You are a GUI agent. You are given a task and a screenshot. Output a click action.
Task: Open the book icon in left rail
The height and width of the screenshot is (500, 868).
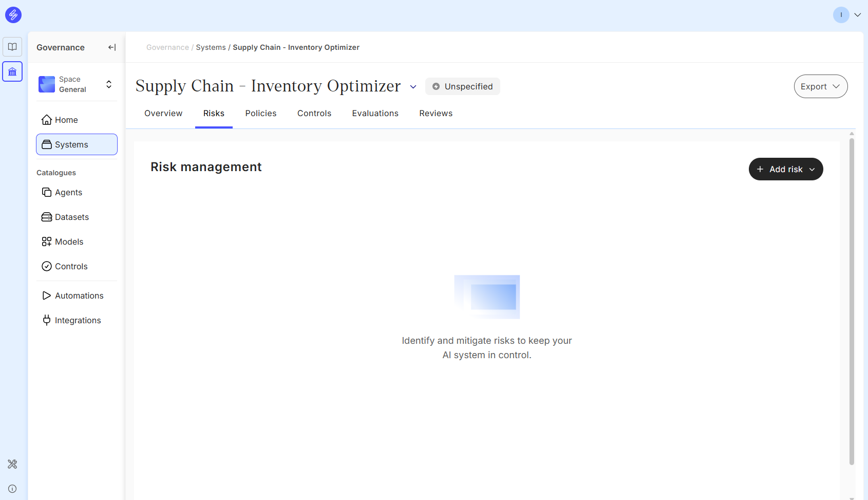coord(12,47)
